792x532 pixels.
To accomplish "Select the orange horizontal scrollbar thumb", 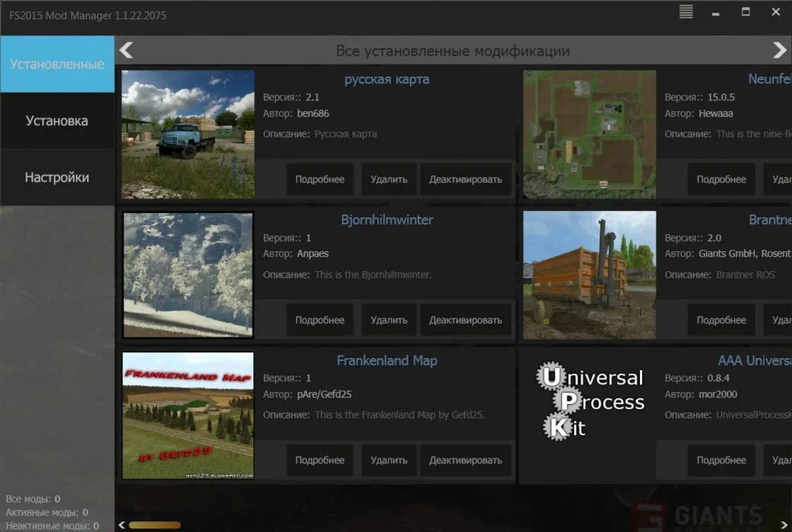I will [154, 525].
